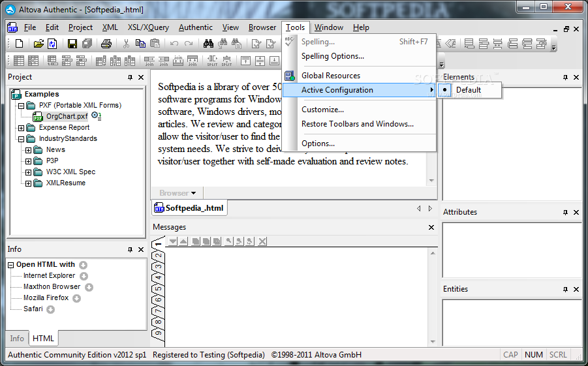Screen dimensions: 588x366
Task: Open the XSL/XQuery menu
Action: [148, 27]
